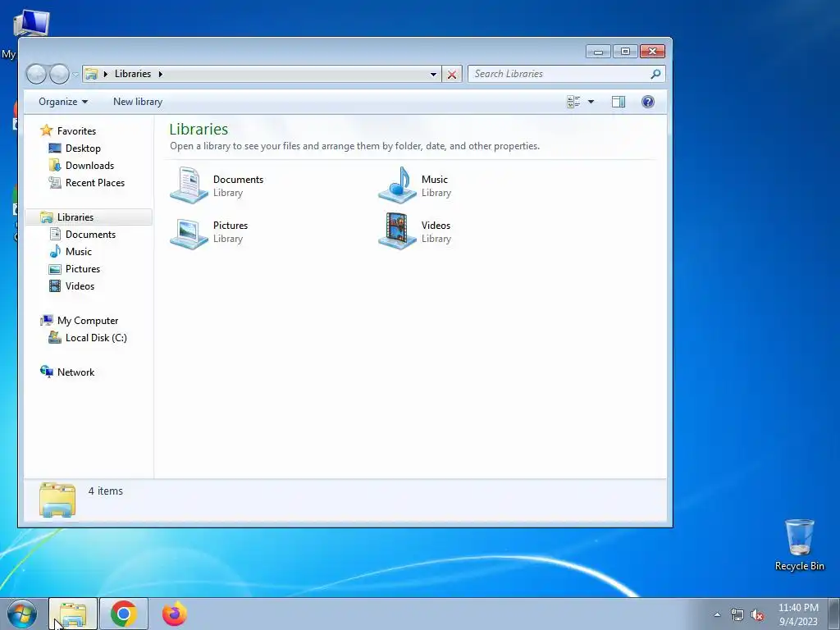Click the red X stop button
This screenshot has height=630, width=840.
(x=452, y=75)
